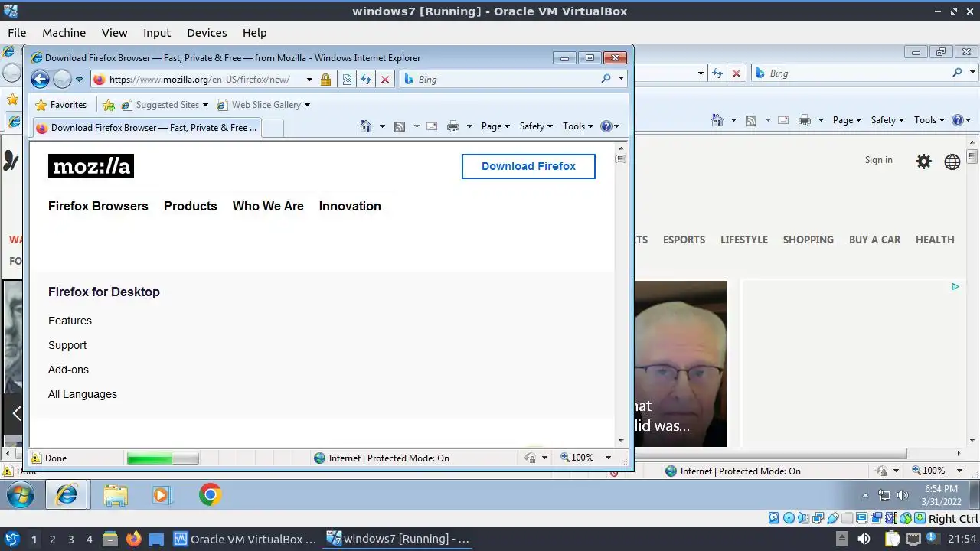Click the Download Firefox button

[x=528, y=166]
